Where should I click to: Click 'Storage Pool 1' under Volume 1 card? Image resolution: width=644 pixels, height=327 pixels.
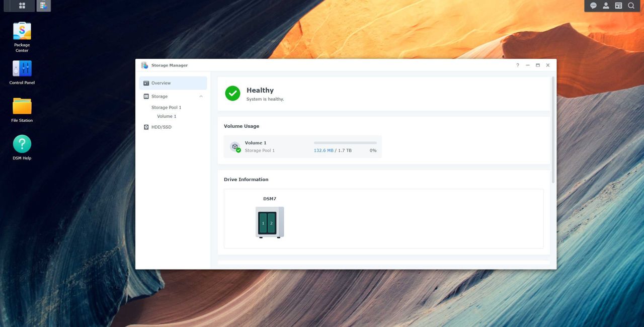[x=260, y=150]
